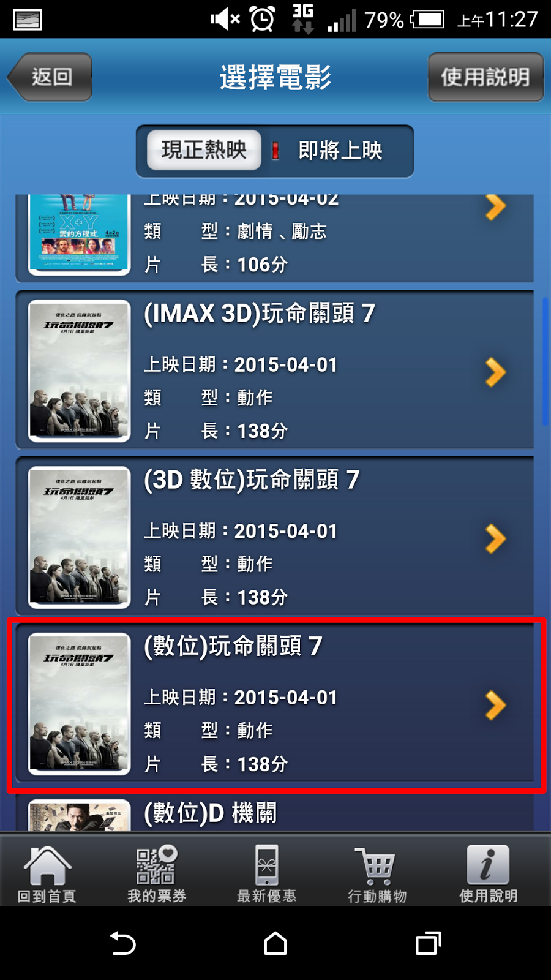
Task: Click the 返回 back button
Action: [x=50, y=77]
